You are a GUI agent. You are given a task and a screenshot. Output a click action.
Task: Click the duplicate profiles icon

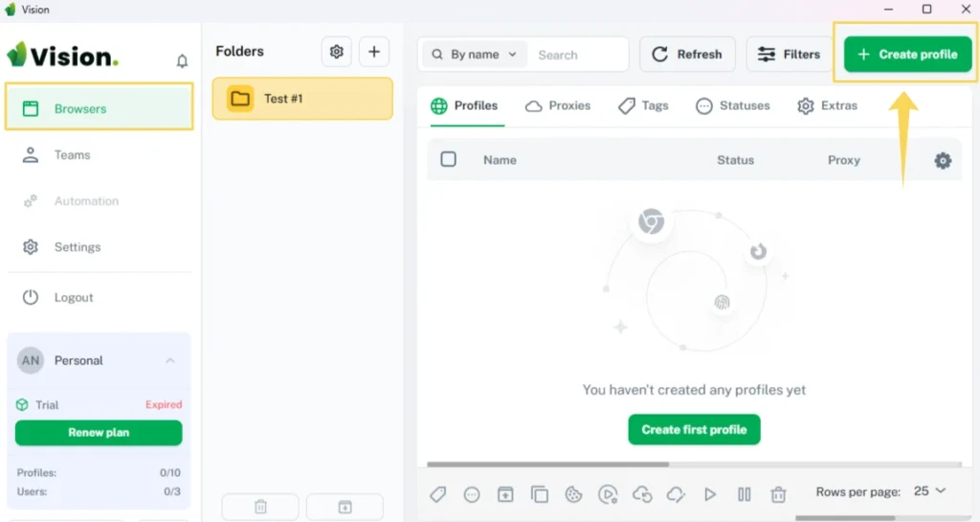(x=540, y=494)
